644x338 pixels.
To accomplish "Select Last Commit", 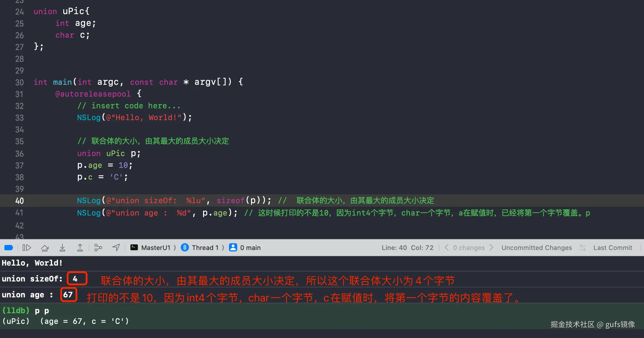I will (x=613, y=248).
